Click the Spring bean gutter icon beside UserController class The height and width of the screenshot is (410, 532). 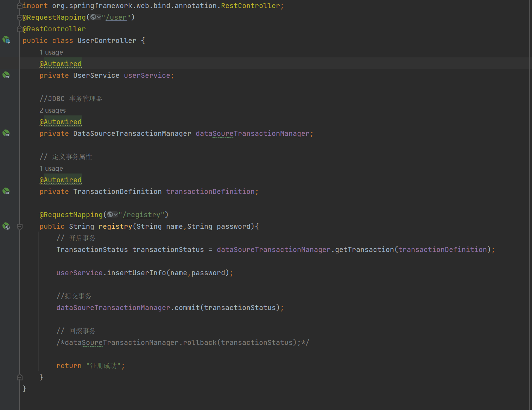tap(6, 40)
